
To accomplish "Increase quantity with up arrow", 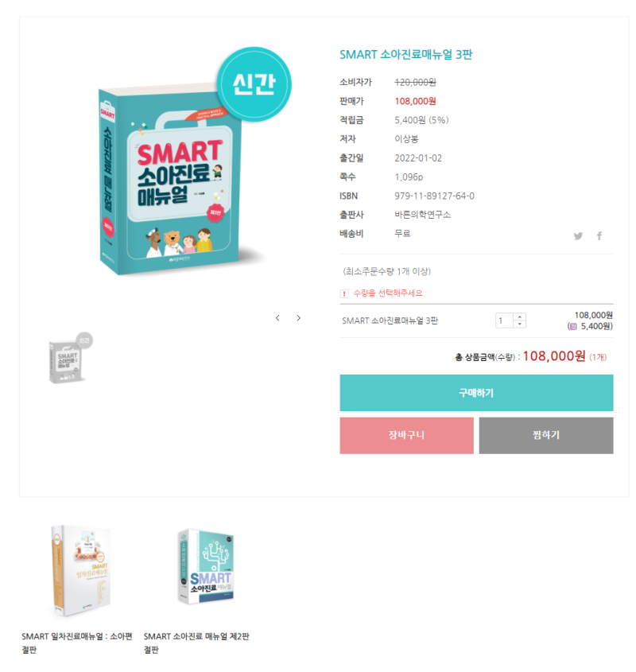I will 519,317.
